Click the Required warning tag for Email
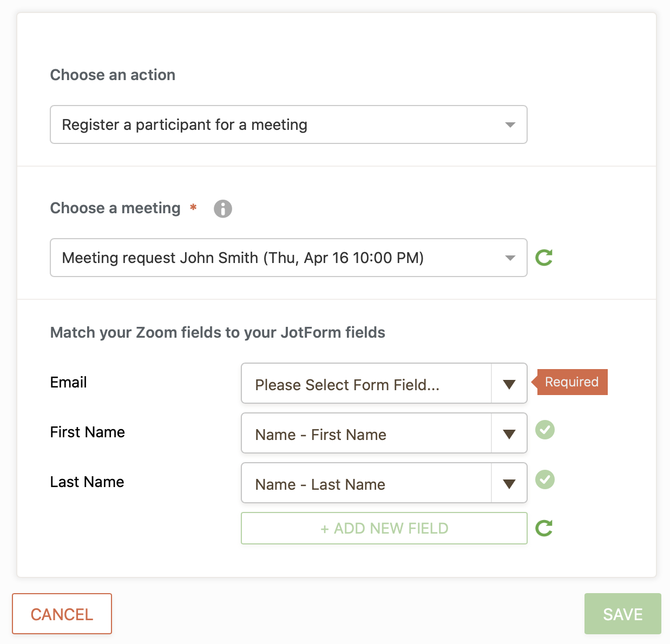This screenshot has width=670, height=644. click(x=572, y=382)
